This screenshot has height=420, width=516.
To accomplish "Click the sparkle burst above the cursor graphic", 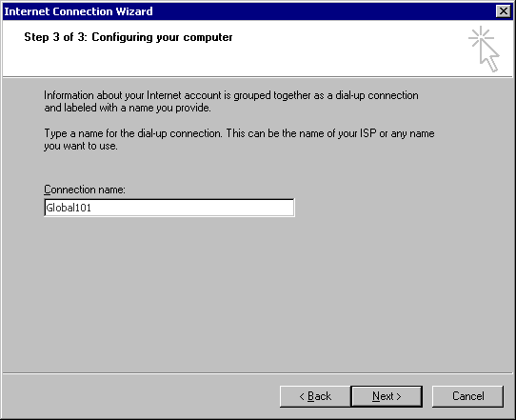I will click(x=481, y=37).
